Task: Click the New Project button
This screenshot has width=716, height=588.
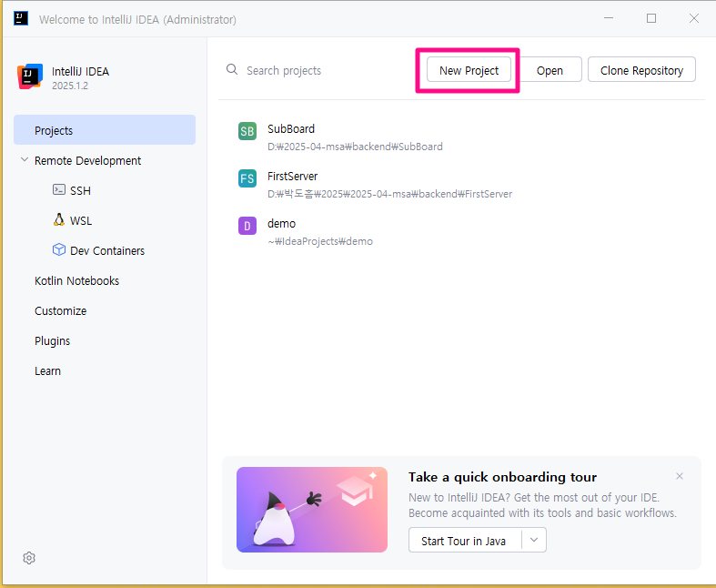Action: tap(469, 70)
